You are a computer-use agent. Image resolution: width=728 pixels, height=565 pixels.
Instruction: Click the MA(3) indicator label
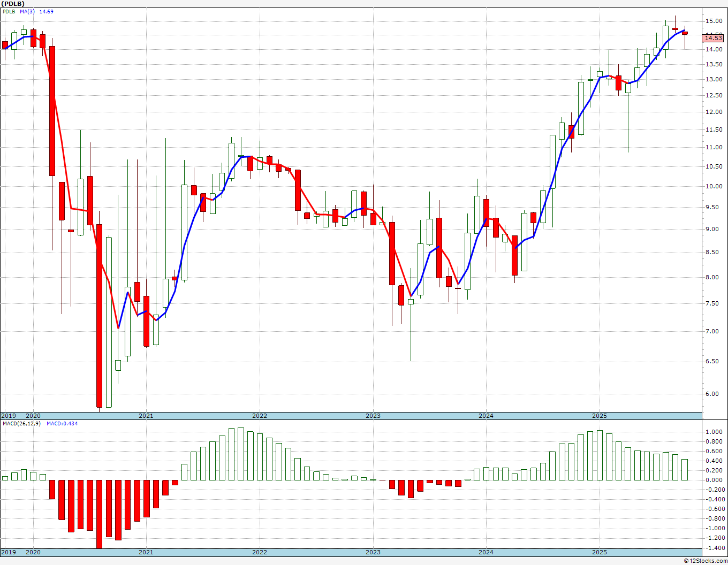click(27, 11)
